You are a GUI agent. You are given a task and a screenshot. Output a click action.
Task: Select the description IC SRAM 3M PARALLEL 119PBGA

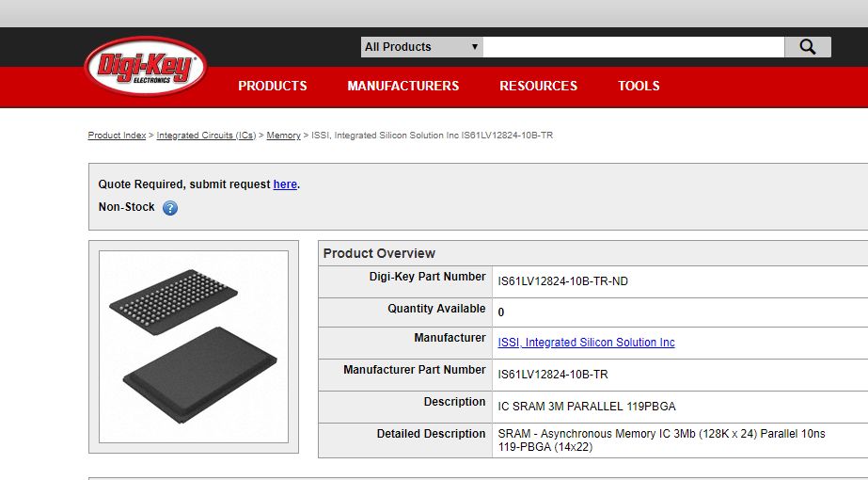pyautogui.click(x=587, y=407)
